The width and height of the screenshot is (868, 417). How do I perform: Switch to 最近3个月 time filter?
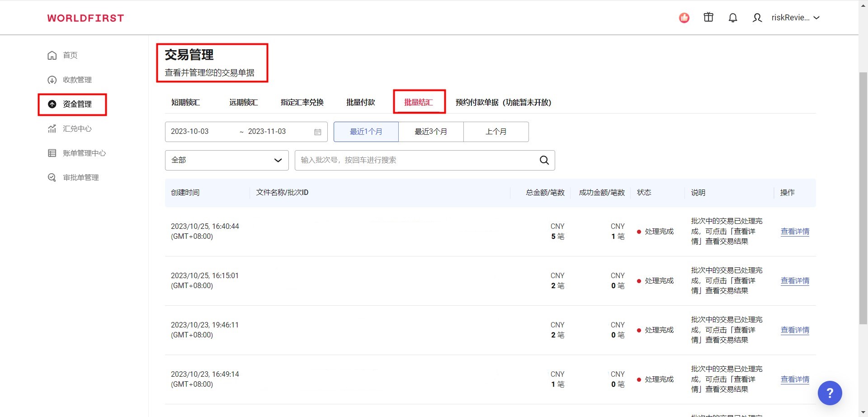430,132
